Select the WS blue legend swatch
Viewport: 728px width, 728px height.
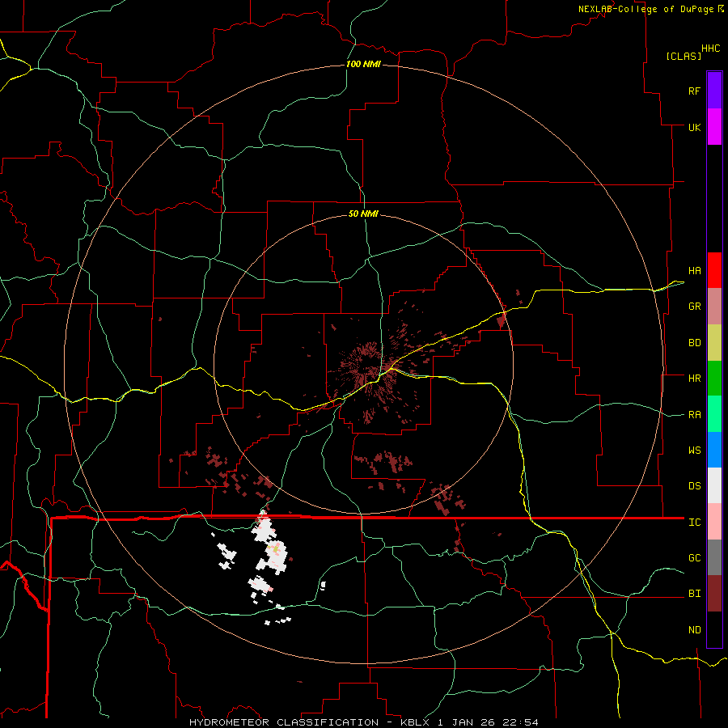tap(714, 450)
